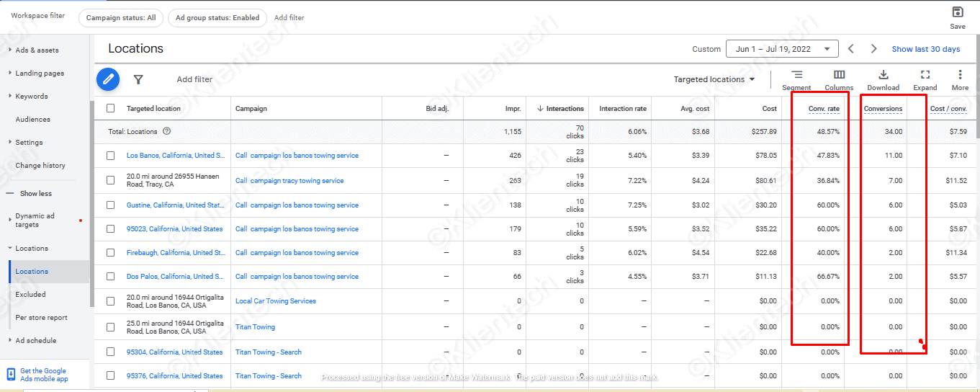Image resolution: width=980 pixels, height=392 pixels.
Task: Tick the Gustine, California row checkbox
Action: (110, 205)
